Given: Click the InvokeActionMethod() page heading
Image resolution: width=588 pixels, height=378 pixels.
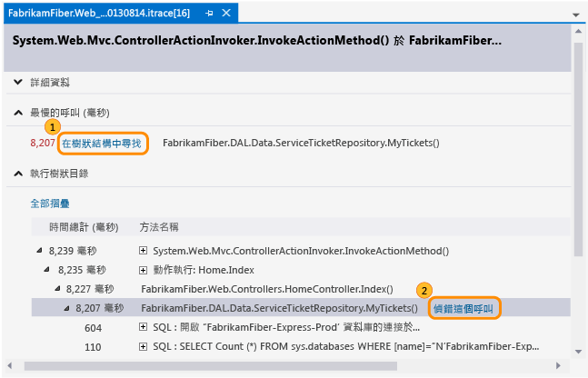Looking at the screenshot, I should [257, 41].
